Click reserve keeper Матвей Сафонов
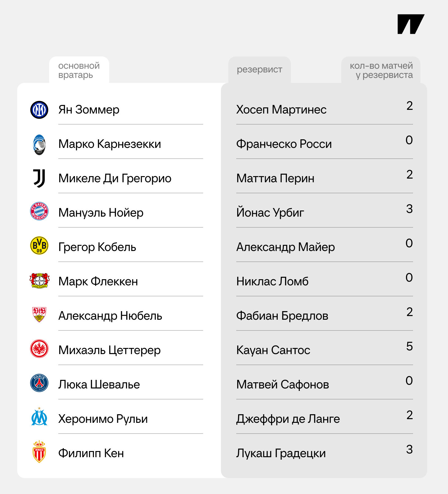The height and width of the screenshot is (494, 448). pyautogui.click(x=282, y=384)
